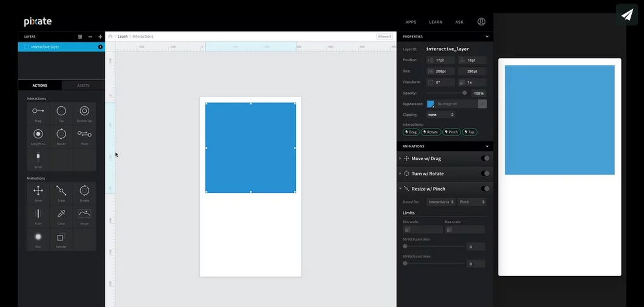Image resolution: width=644 pixels, height=307 pixels.
Task: Choose the Image animation tool
Action: tap(84, 216)
